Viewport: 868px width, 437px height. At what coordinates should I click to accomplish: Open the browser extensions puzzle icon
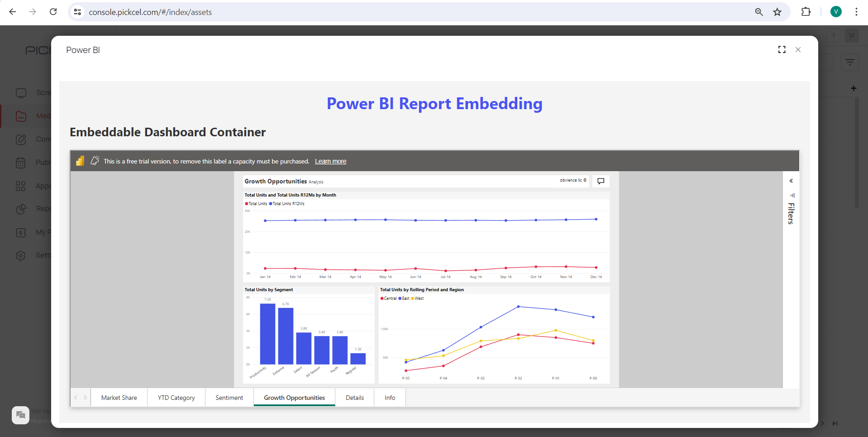coord(806,12)
